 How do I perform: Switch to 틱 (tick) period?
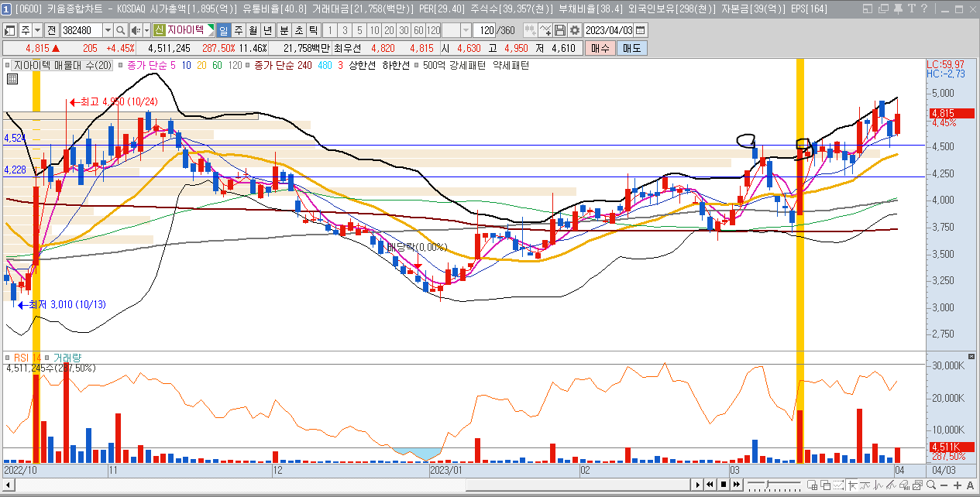click(x=313, y=30)
